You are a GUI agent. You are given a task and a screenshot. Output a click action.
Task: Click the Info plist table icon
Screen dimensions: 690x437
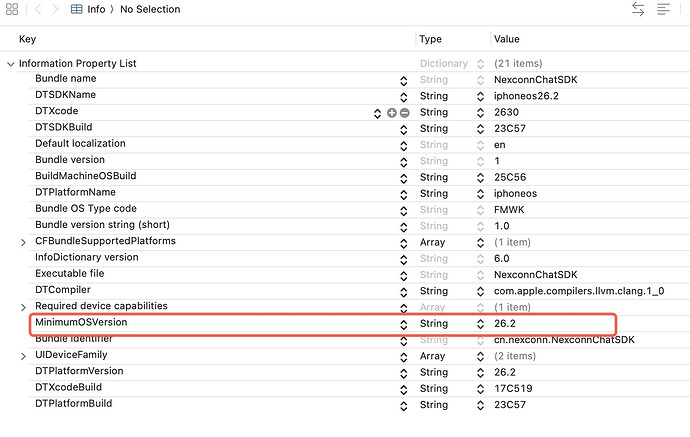(x=77, y=10)
